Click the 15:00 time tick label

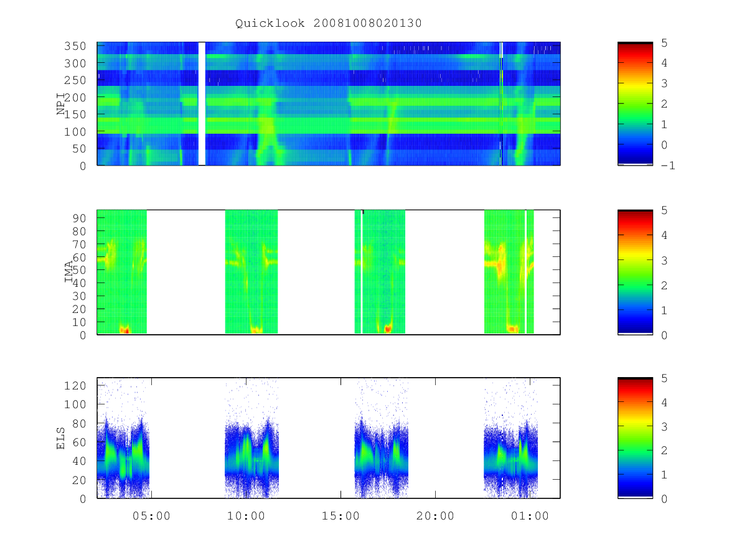[341, 516]
